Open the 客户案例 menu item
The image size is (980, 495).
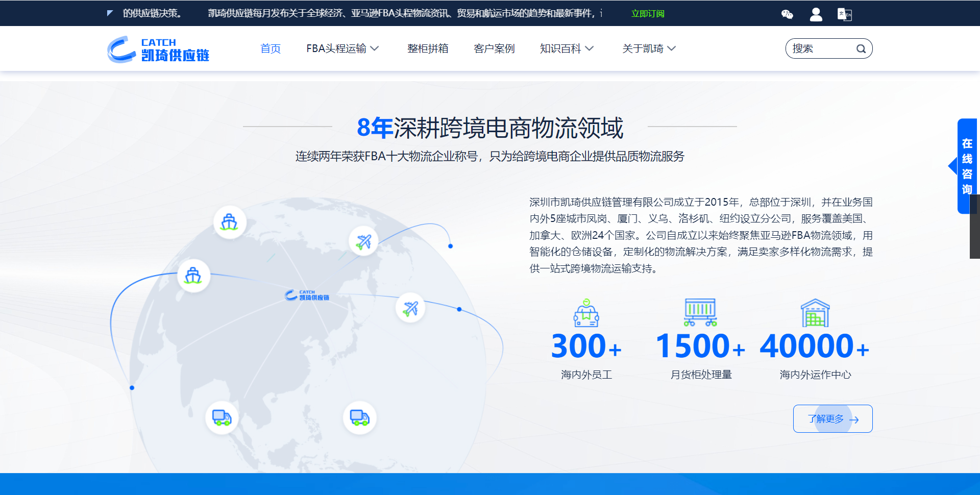click(494, 48)
